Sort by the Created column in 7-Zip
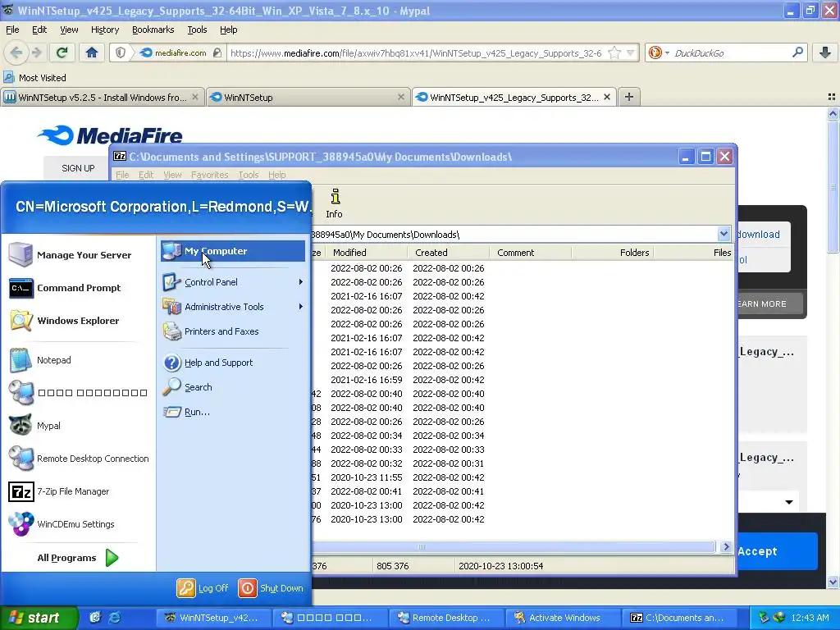Image resolution: width=840 pixels, height=630 pixels. point(448,253)
